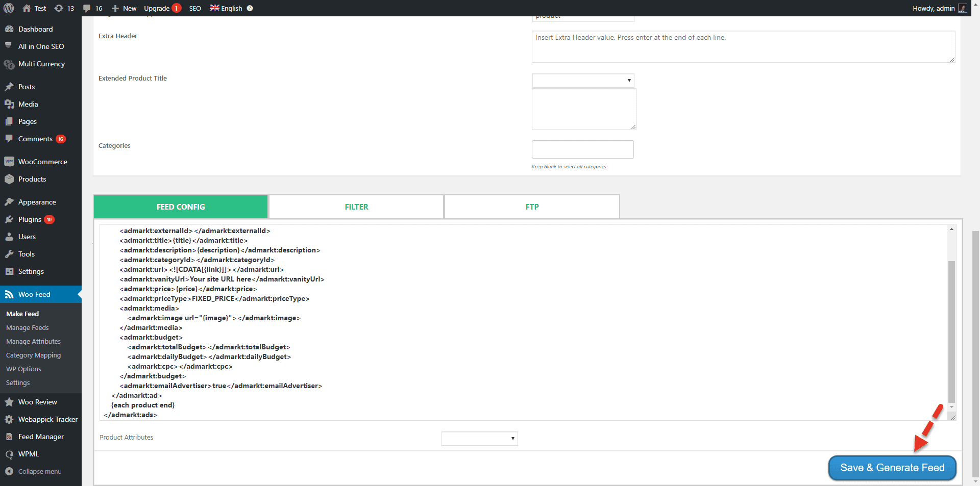Image resolution: width=980 pixels, height=486 pixels.
Task: Open Dashboard via its gauge icon
Action: point(9,29)
